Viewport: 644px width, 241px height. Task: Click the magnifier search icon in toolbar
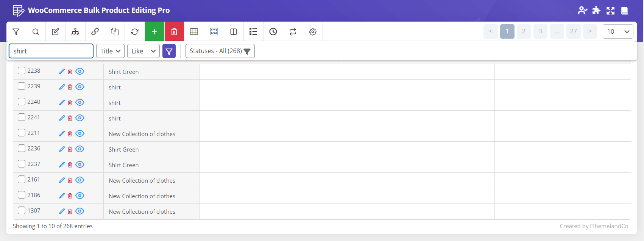(x=36, y=32)
